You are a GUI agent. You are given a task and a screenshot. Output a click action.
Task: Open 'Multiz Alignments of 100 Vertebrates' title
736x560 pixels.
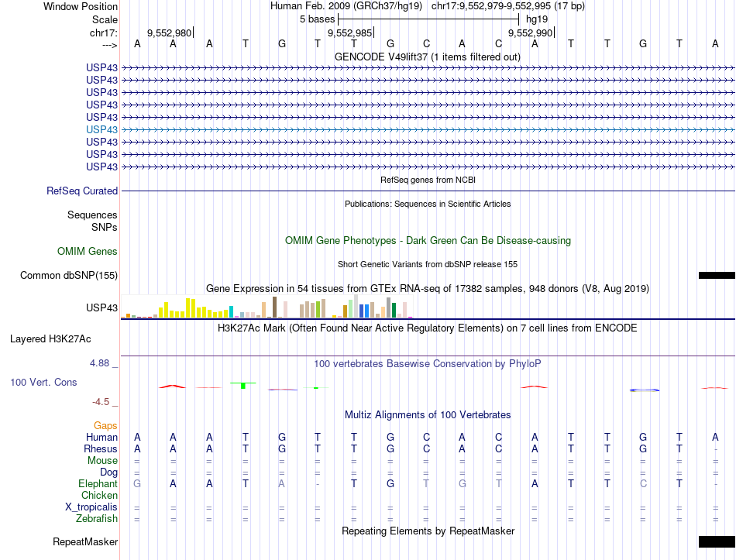tap(428, 414)
